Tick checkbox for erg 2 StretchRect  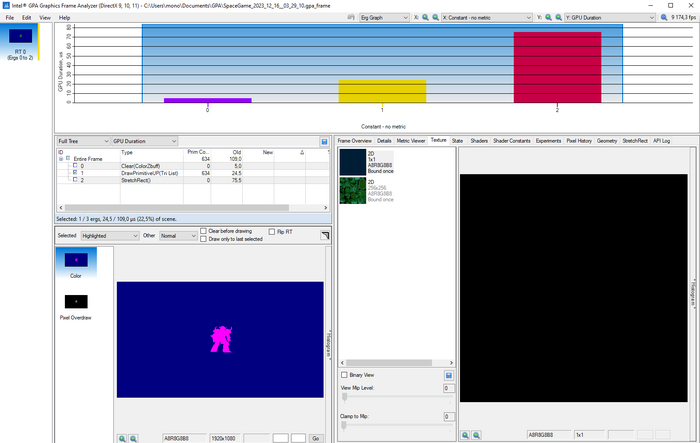click(76, 180)
